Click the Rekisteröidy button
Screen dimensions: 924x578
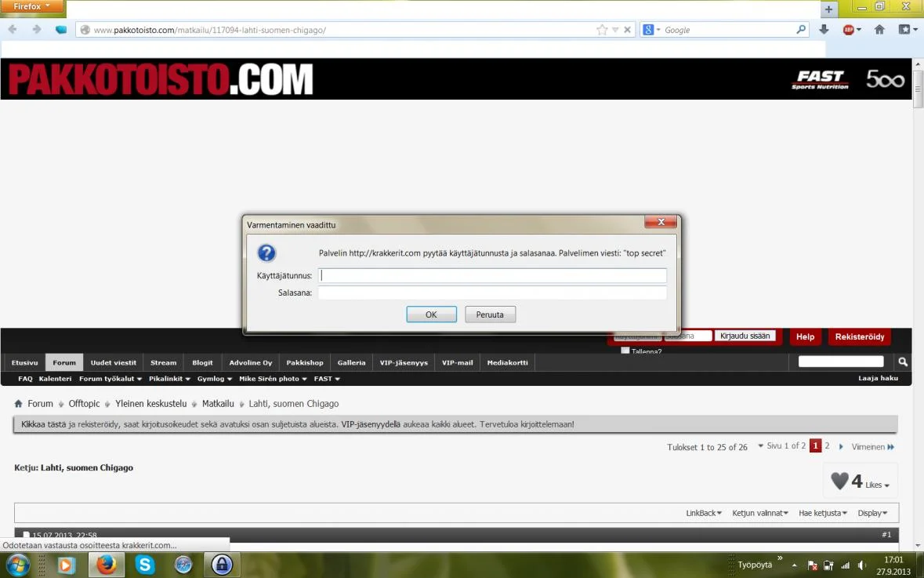pyautogui.click(x=859, y=336)
